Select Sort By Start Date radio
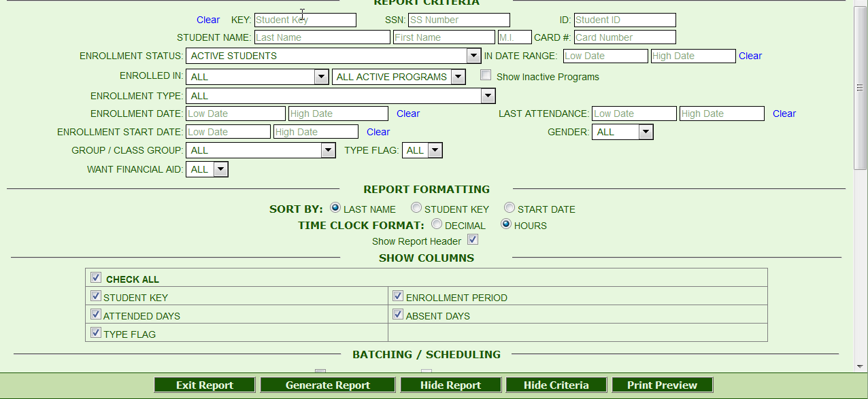The height and width of the screenshot is (399, 868). coord(510,207)
